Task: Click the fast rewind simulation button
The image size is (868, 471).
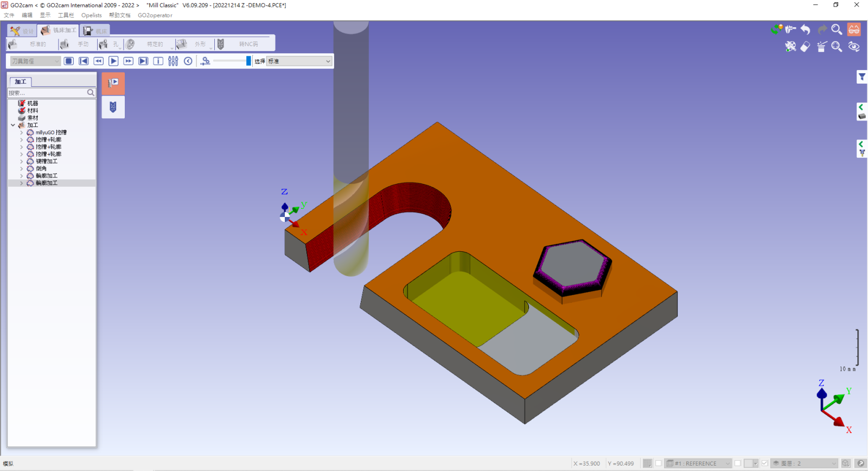Action: point(98,61)
